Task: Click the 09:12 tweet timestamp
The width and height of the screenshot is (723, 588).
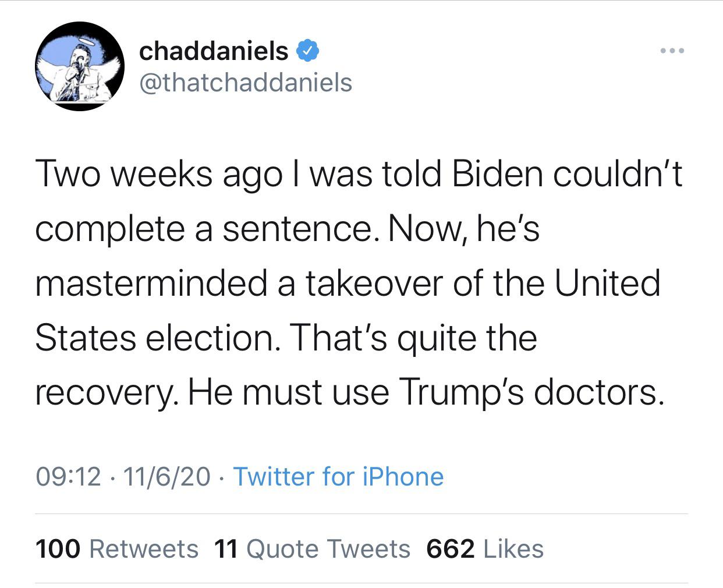Action: pyautogui.click(x=68, y=477)
